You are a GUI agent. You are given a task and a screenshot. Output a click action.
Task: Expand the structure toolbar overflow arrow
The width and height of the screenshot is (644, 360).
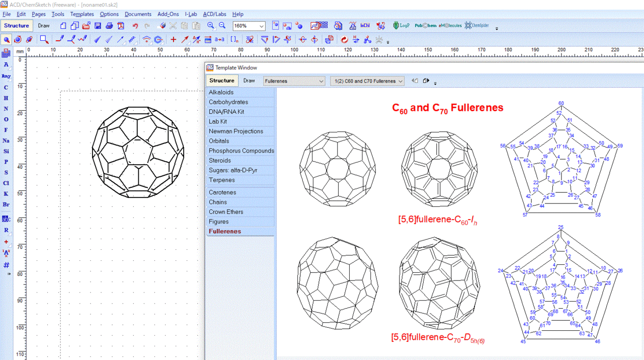point(388,42)
